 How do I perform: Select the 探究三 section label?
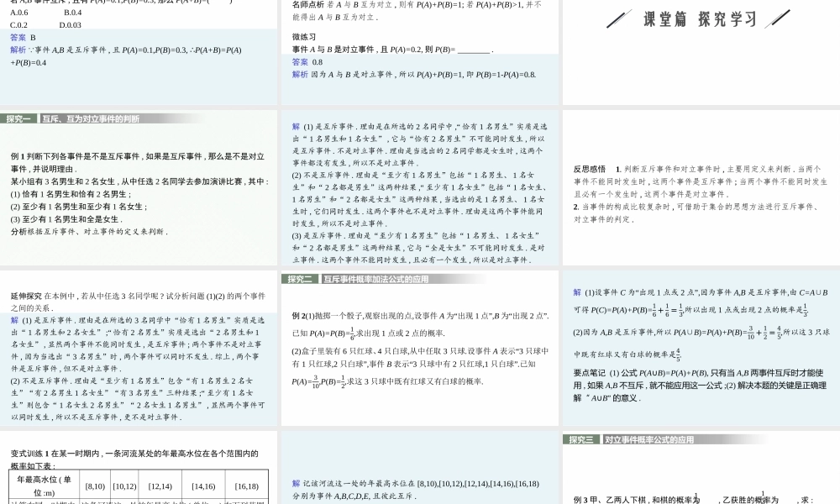582,439
